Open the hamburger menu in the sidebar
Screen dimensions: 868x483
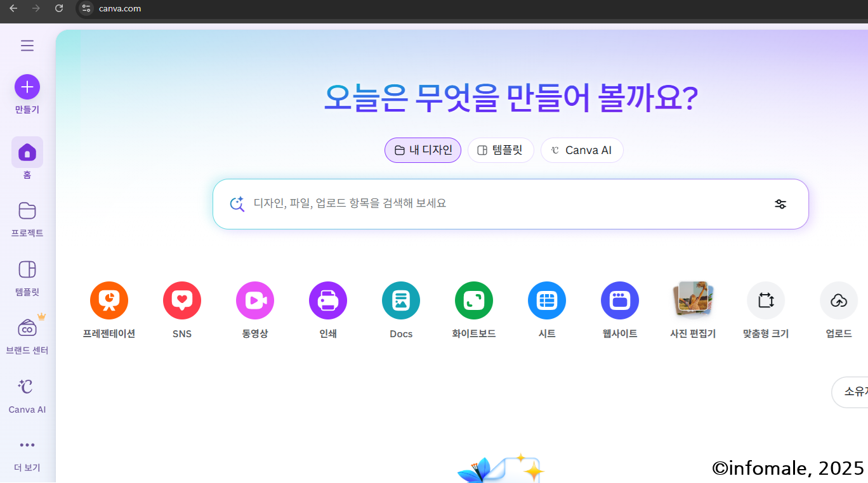point(27,46)
